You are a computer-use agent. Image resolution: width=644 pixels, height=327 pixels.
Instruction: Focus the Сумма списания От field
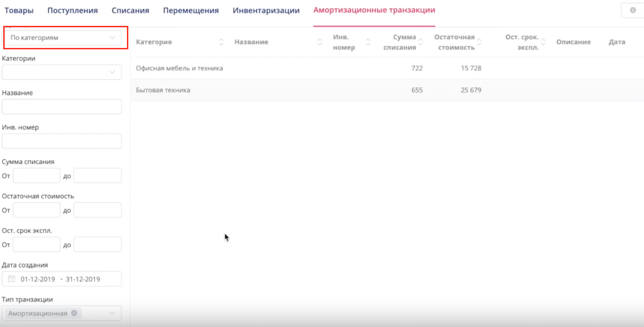click(37, 175)
